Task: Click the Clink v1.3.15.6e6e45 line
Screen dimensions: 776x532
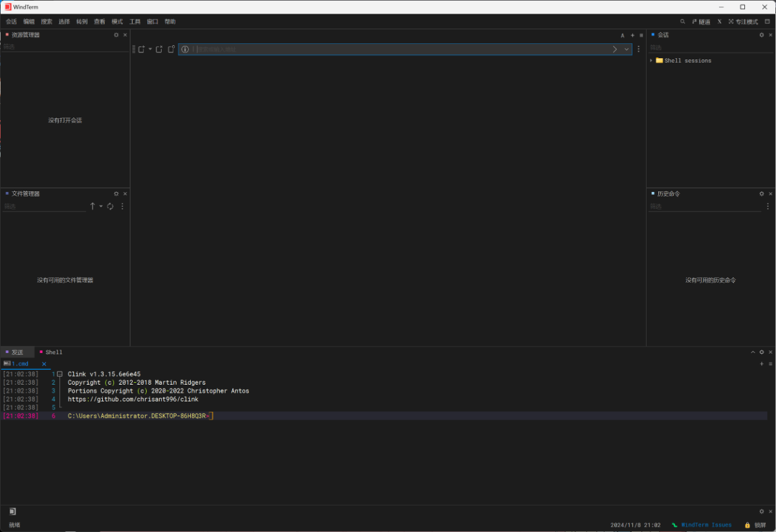Action: [104, 374]
